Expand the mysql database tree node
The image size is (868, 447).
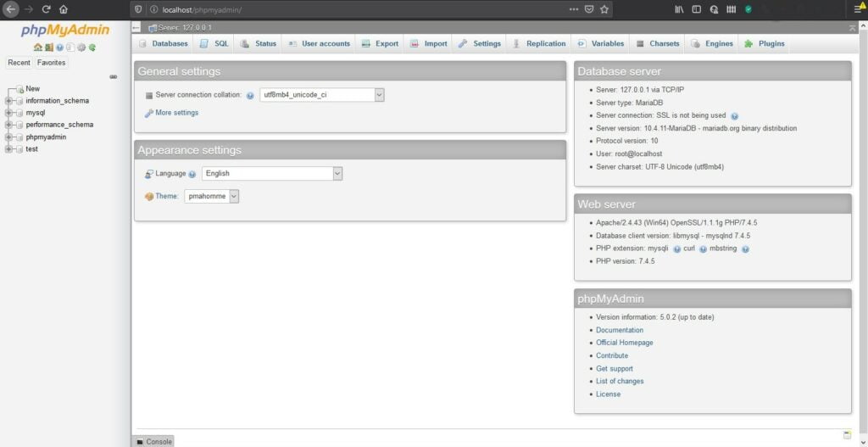tap(8, 113)
